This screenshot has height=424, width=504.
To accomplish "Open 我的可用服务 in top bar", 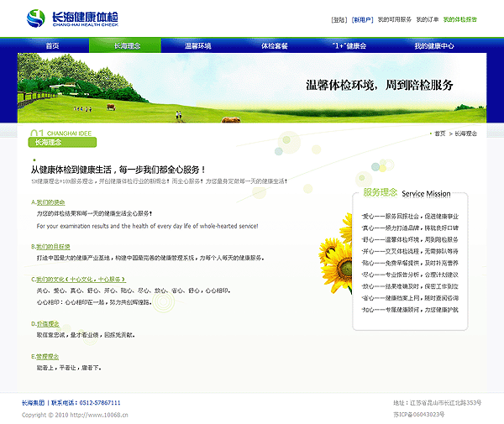I will coord(394,19).
